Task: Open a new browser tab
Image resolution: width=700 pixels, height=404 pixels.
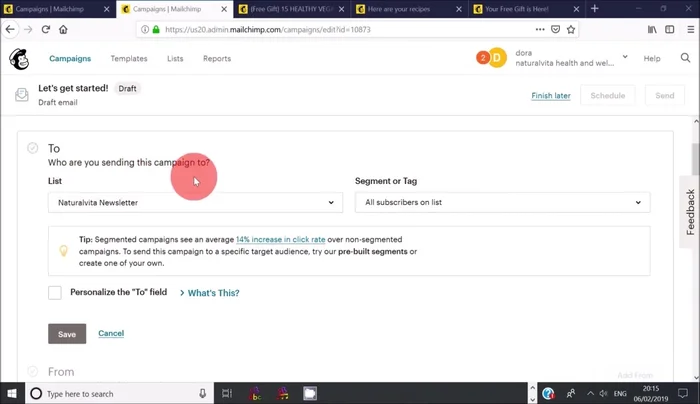Action: (x=595, y=9)
